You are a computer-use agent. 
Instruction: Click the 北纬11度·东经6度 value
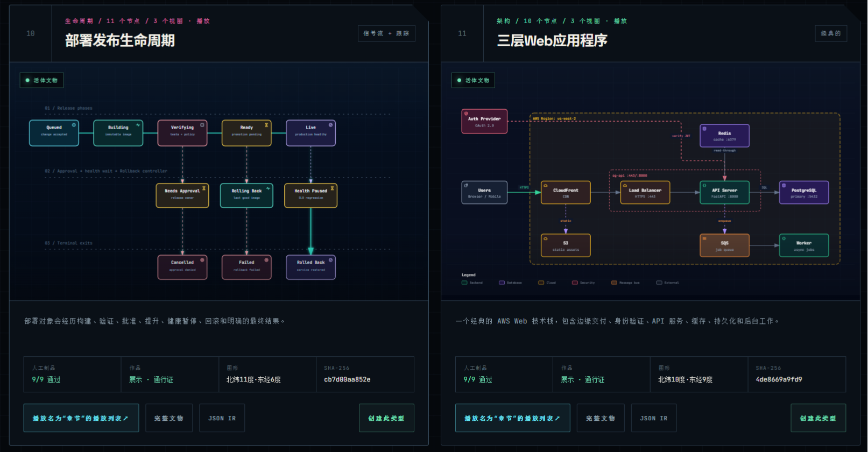tap(253, 379)
